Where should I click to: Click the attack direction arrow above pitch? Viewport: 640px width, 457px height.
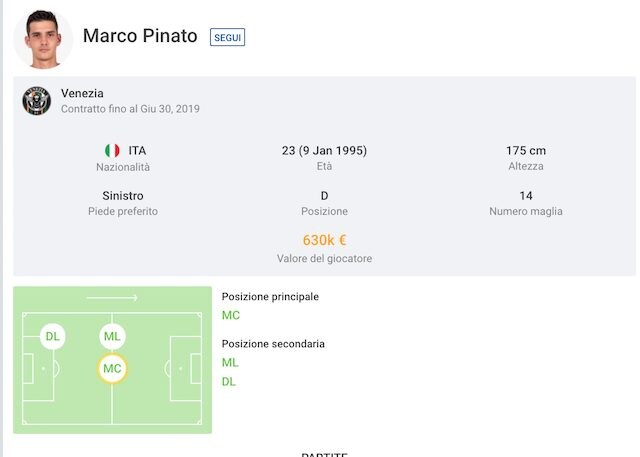click(x=112, y=298)
